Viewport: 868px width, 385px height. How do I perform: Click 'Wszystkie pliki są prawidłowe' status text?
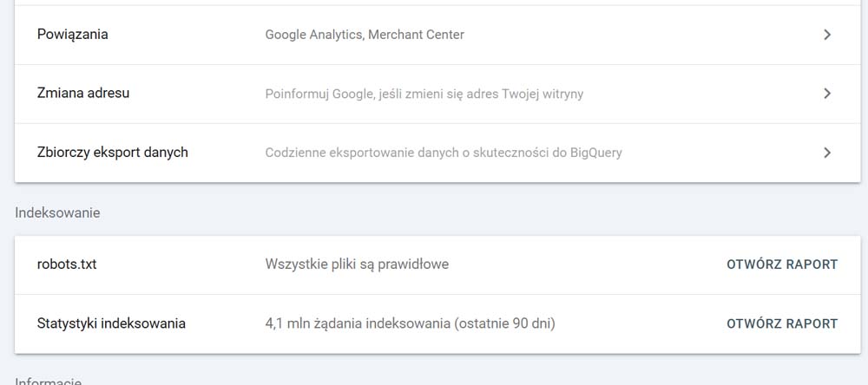pos(357,264)
